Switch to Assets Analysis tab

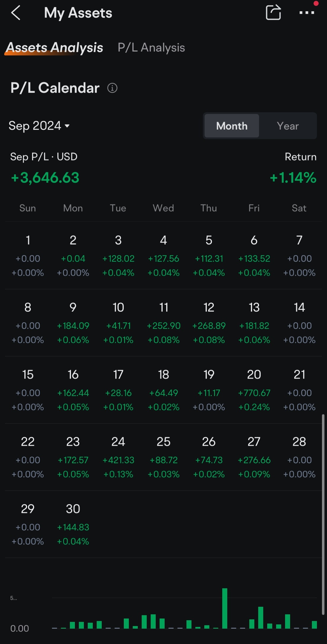click(54, 48)
